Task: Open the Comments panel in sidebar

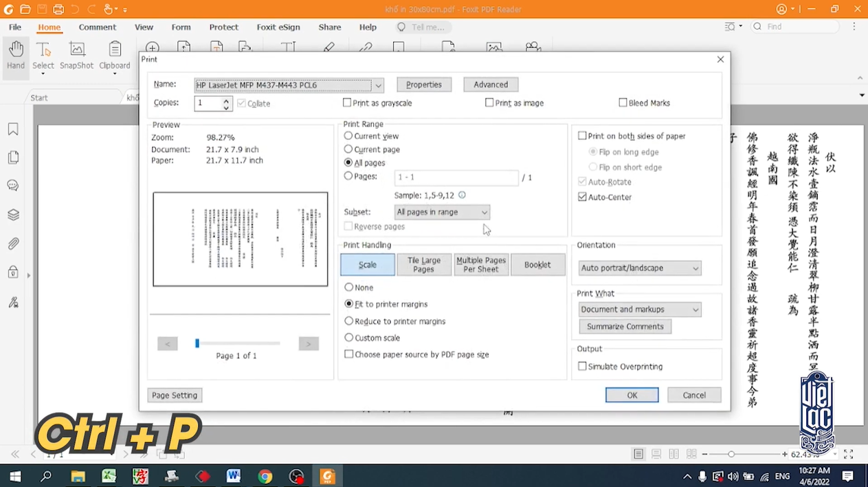Action: [13, 186]
